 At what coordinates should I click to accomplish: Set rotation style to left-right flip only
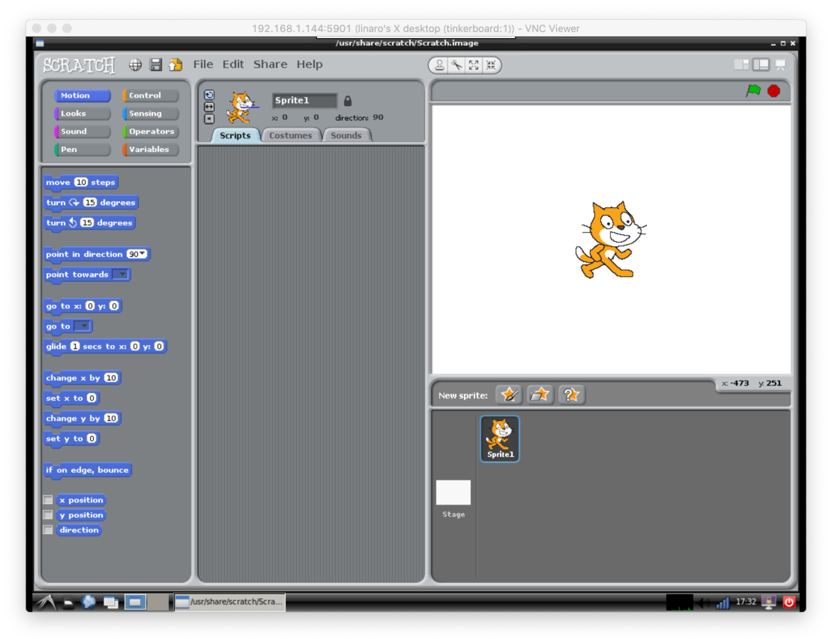click(209, 107)
